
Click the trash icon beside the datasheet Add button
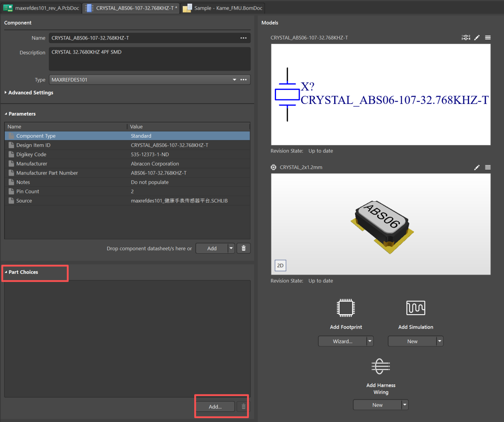coord(243,248)
